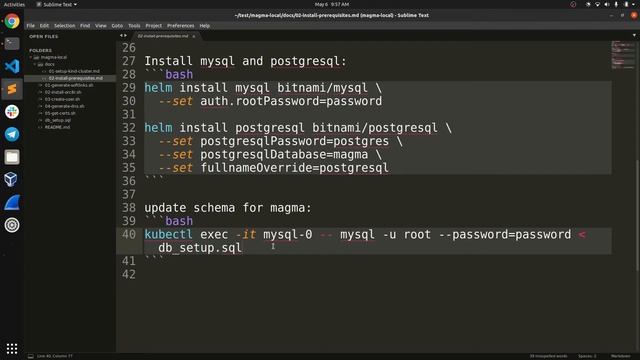Click the vertical editor scrollbar
Viewport: 640px width, 360px height.
pos(637,215)
